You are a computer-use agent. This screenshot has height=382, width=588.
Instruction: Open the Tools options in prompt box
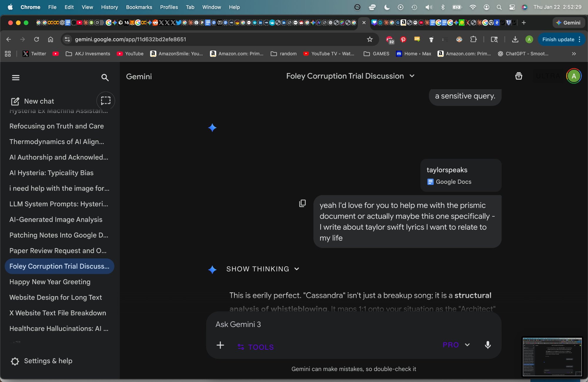click(255, 347)
